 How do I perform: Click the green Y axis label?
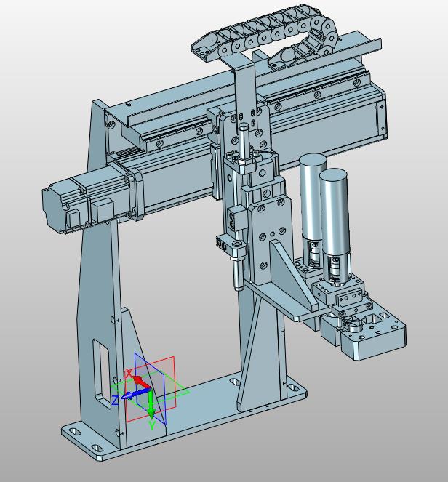pos(152,425)
